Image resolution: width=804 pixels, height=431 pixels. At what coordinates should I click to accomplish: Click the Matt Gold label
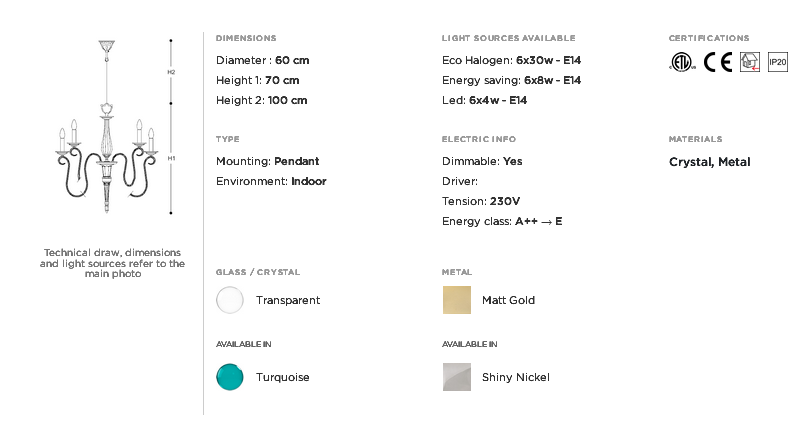(508, 300)
